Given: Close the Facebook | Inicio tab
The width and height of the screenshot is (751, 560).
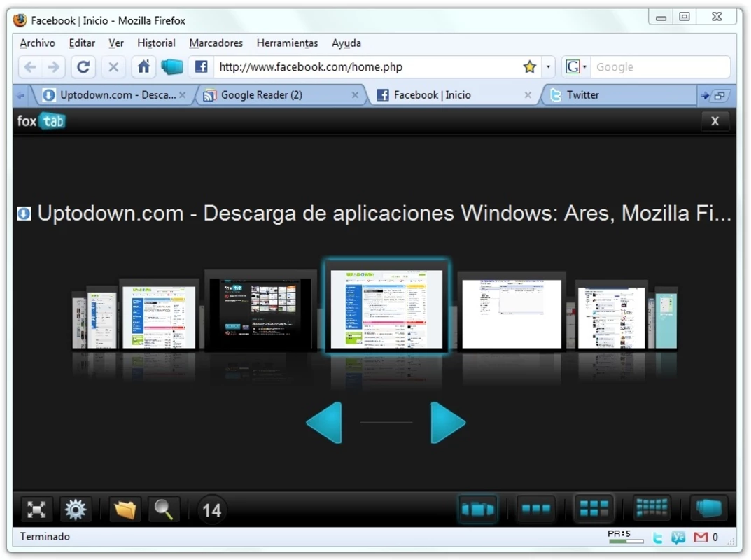Looking at the screenshot, I should click(x=528, y=95).
